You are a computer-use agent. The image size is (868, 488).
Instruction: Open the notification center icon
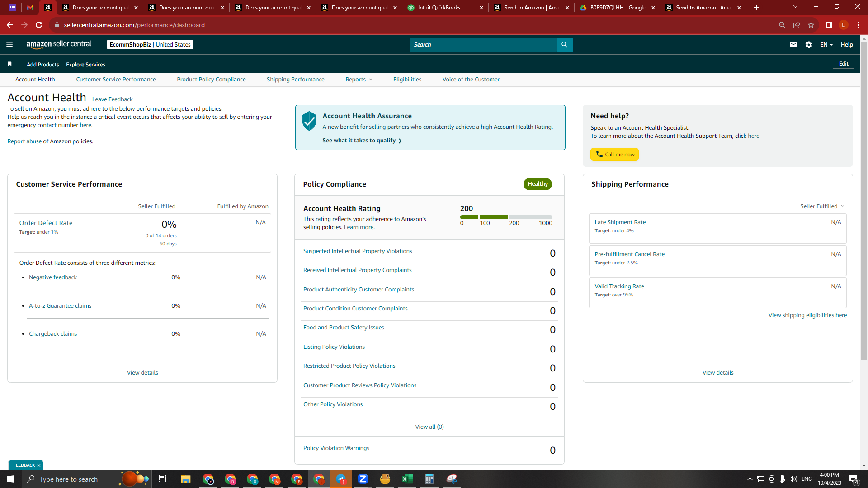tap(854, 479)
